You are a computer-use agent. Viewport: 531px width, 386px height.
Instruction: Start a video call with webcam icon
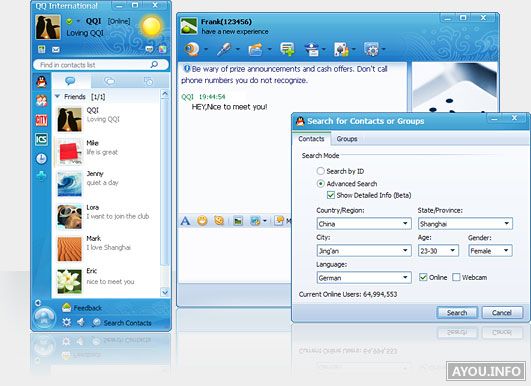coord(192,49)
